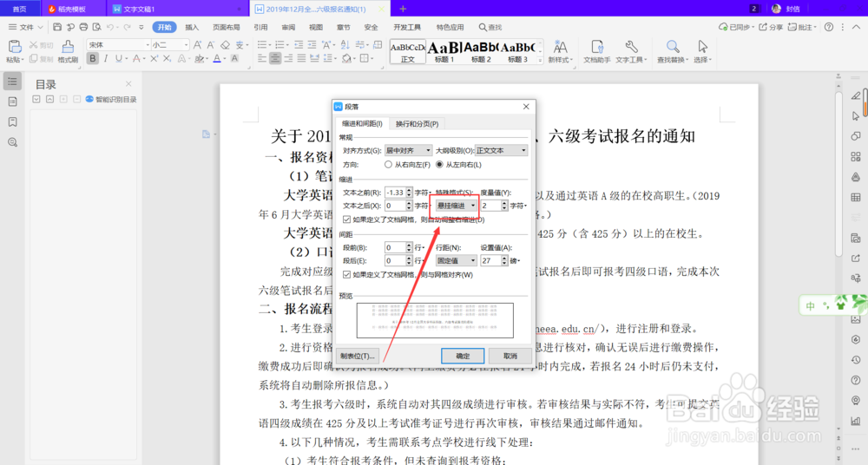Open the 页面布局 ribbon tab

coord(226,27)
